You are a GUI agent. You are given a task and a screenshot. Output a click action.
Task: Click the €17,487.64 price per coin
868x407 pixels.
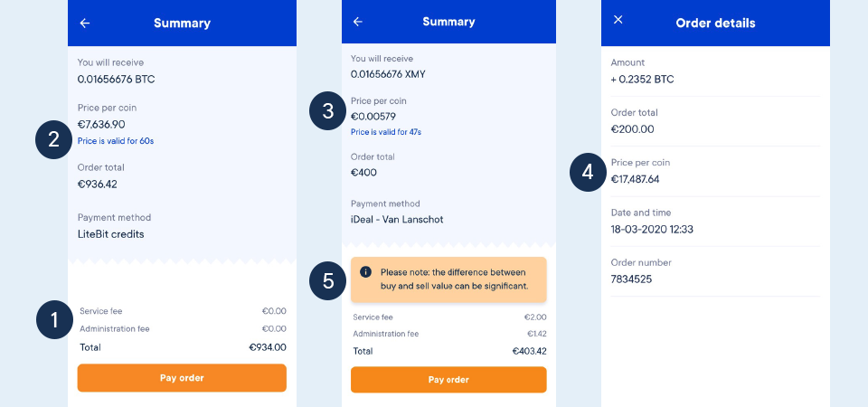click(x=635, y=179)
